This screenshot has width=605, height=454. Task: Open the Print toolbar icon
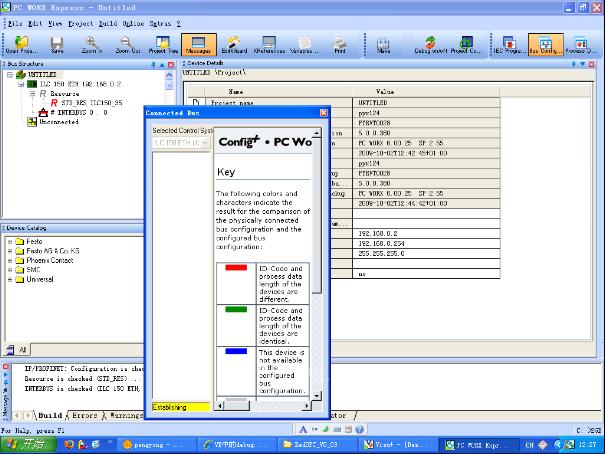click(340, 44)
